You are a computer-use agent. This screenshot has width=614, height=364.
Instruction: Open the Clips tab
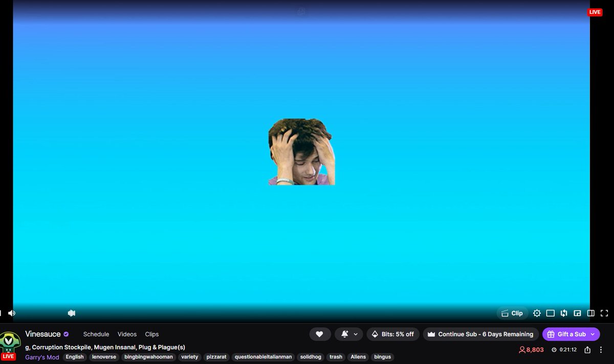[152, 334]
